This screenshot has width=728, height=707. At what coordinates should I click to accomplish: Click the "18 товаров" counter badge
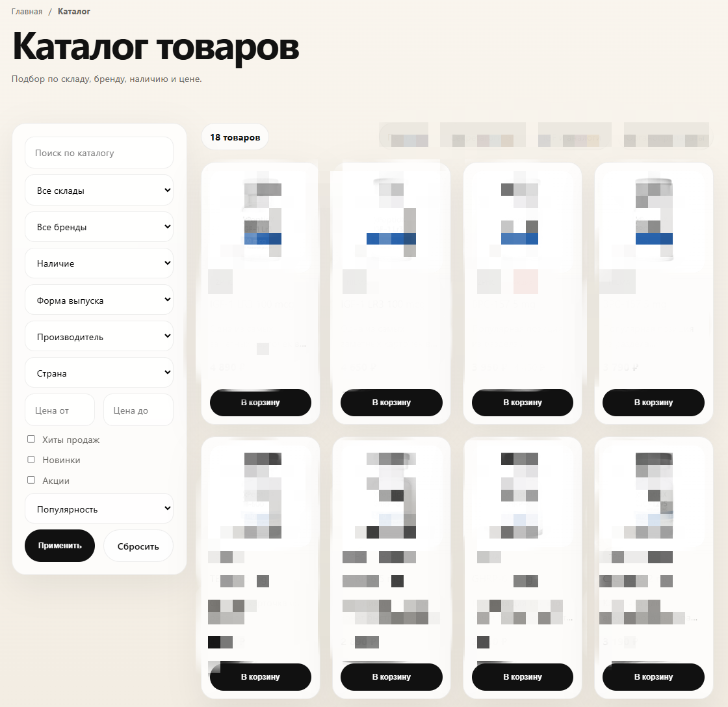point(235,137)
